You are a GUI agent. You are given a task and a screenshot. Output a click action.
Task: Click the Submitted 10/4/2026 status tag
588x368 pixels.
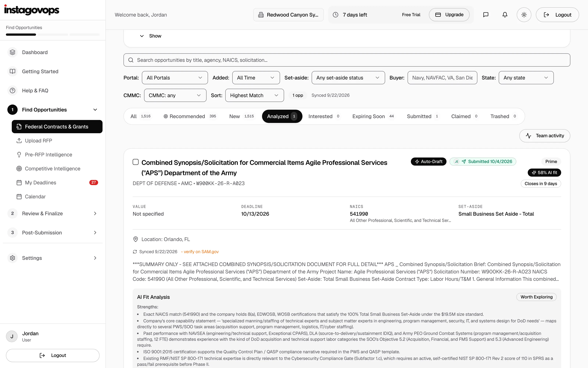pyautogui.click(x=483, y=162)
